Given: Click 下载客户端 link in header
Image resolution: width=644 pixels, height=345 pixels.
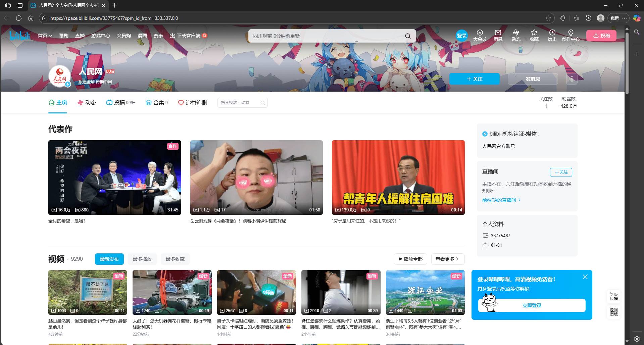Looking at the screenshot, I should [188, 36].
